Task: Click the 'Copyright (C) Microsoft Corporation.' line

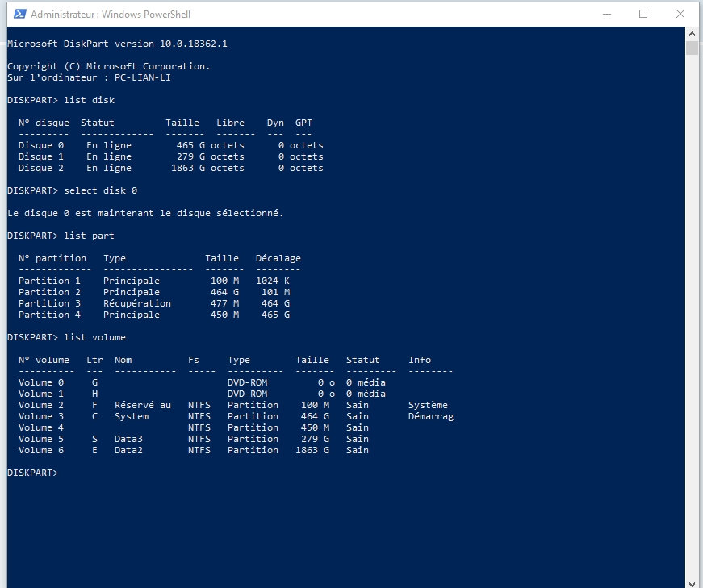Action: pyautogui.click(x=109, y=66)
